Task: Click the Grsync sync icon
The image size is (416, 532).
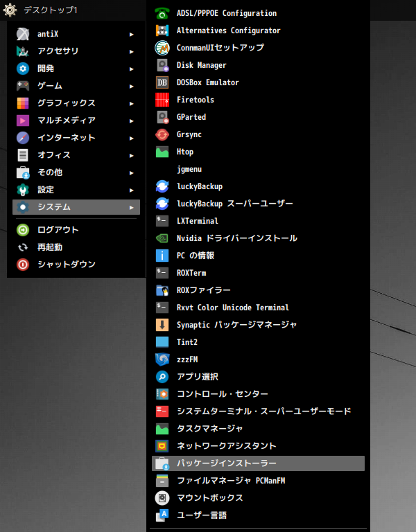Action: [x=162, y=134]
